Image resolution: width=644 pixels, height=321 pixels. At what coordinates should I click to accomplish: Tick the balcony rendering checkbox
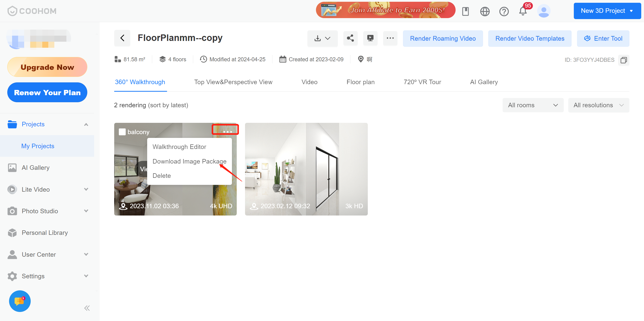(x=122, y=132)
